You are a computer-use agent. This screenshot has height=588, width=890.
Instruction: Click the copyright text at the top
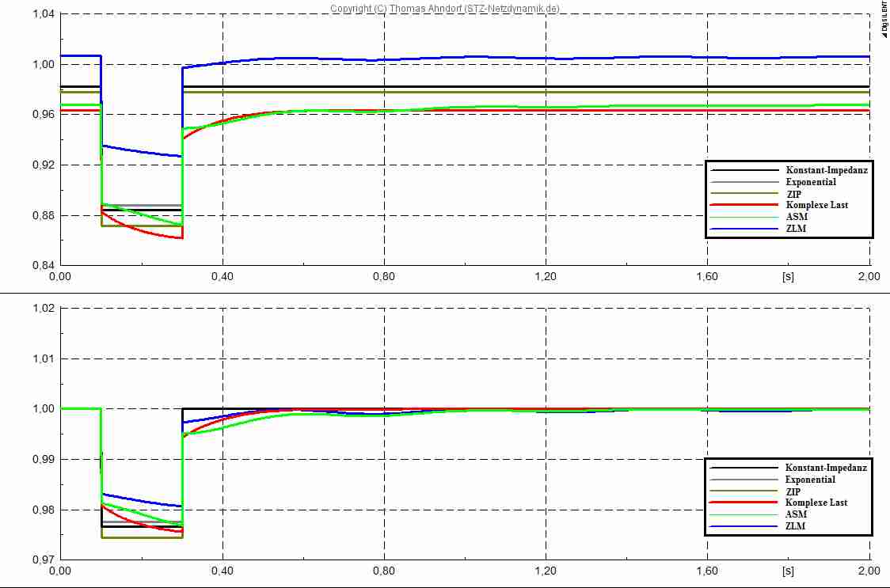coord(444,9)
